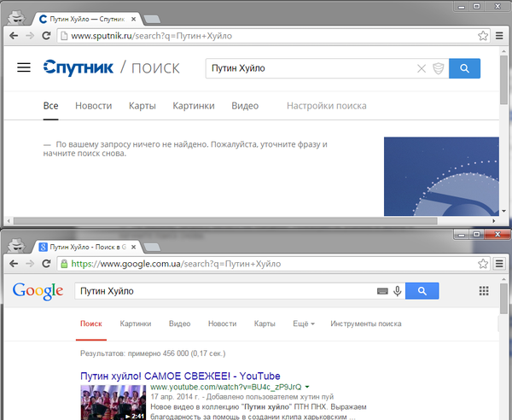Minimize the Google browser window
Image resolution: width=512 pixels, height=420 pixels.
pos(462,234)
